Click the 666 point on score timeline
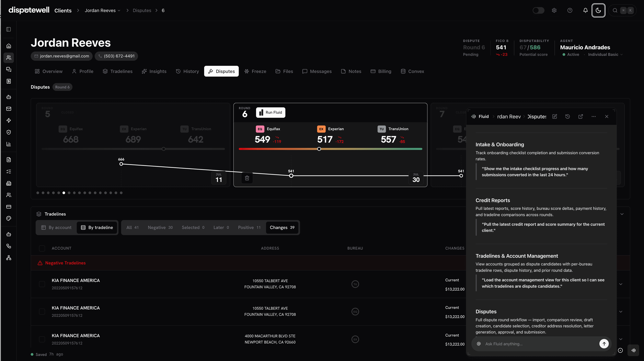 pyautogui.click(x=121, y=164)
